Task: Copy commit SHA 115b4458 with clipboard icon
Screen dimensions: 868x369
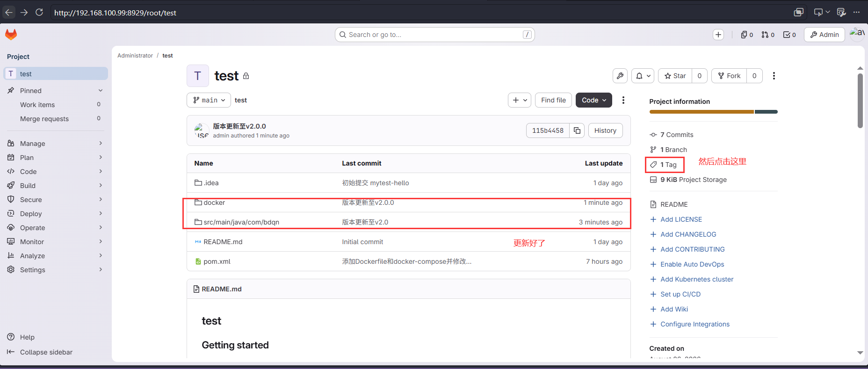Action: click(x=577, y=130)
